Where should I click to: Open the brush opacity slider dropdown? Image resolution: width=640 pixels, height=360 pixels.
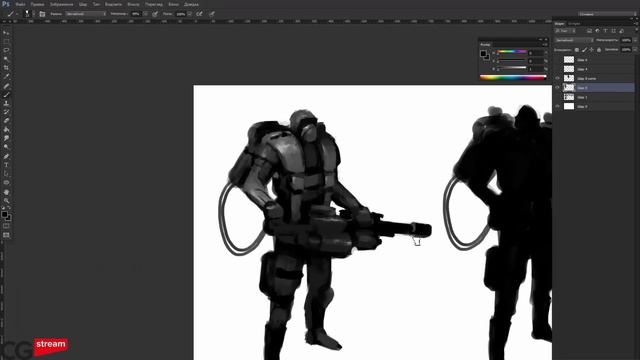coord(145,14)
